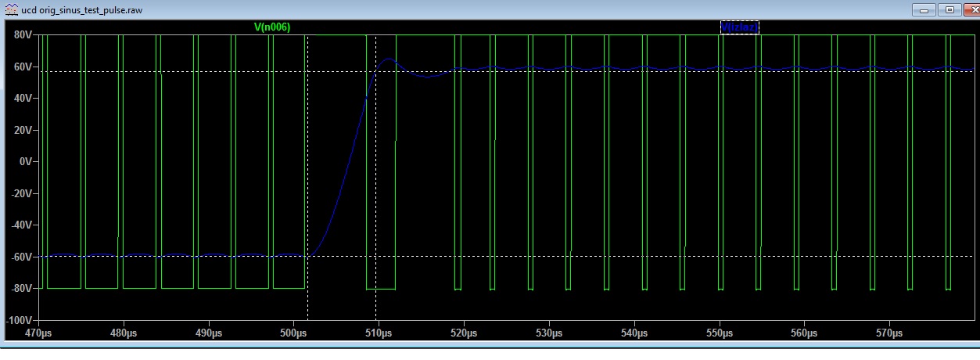Click the 540µs time axis label
980x360 pixels.
coord(634,333)
